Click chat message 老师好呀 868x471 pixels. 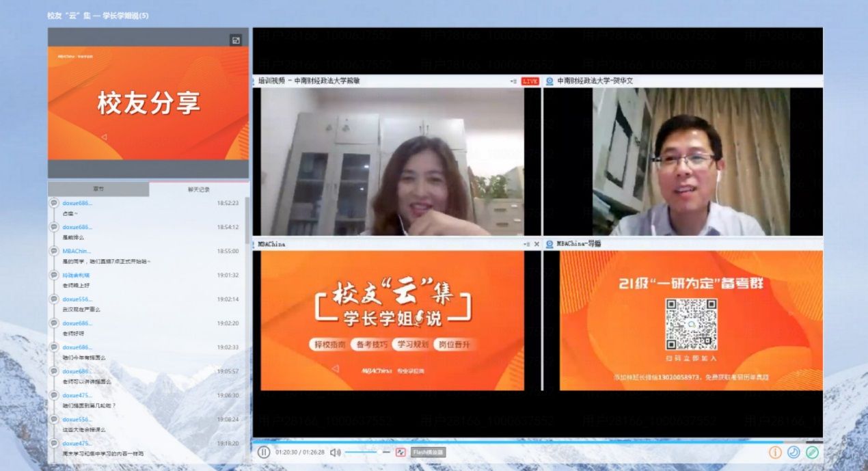tap(73, 333)
